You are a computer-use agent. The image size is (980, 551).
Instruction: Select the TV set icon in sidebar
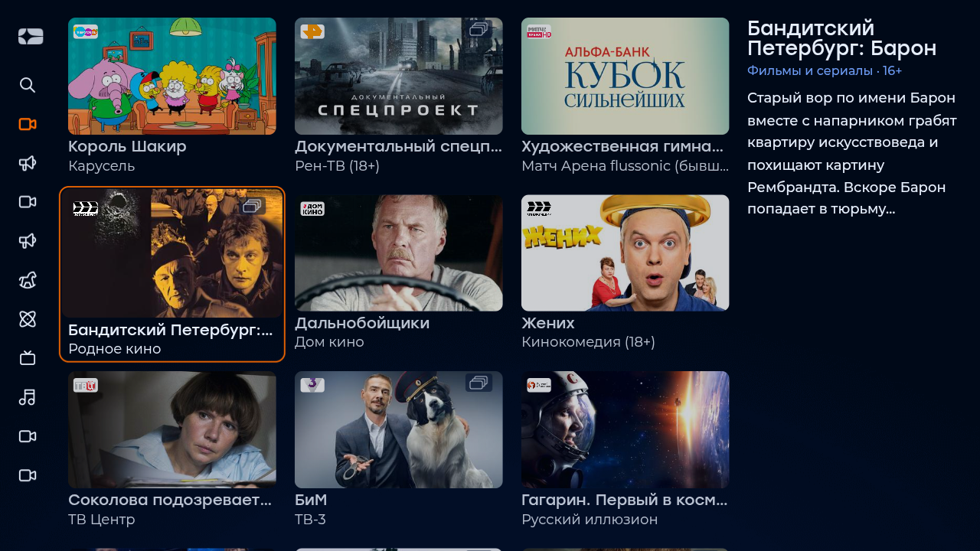pos(28,358)
